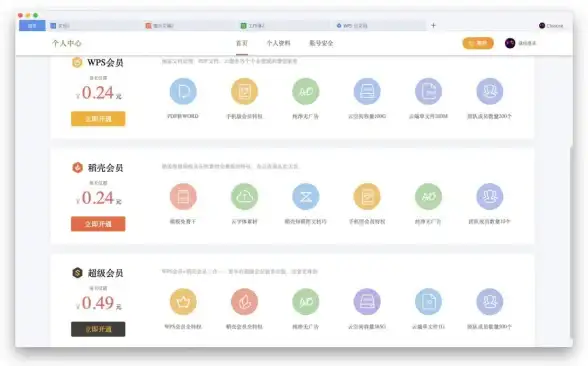Switch to the presentation tab with red icon
The image size is (588, 366).
coord(189,26)
